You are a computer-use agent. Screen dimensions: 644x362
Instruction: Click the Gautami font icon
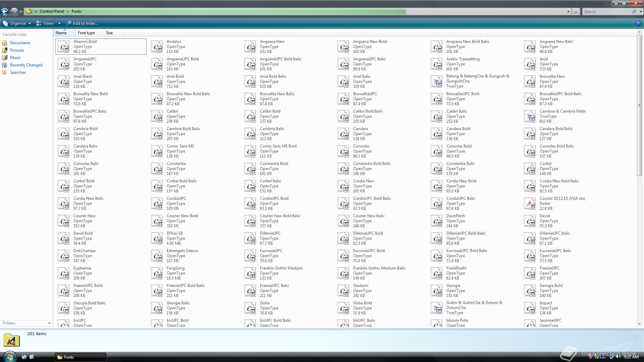point(343,291)
